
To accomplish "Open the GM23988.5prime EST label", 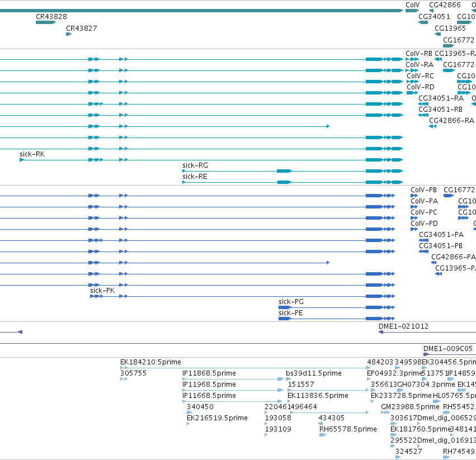I will 410,407.
